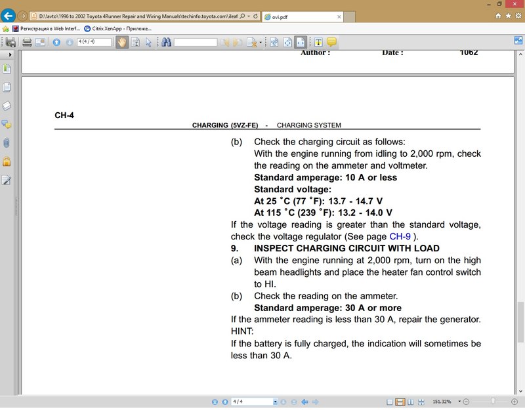Image resolution: width=525 pixels, height=420 pixels.
Task: Click the find text input field
Action: [x=196, y=42]
